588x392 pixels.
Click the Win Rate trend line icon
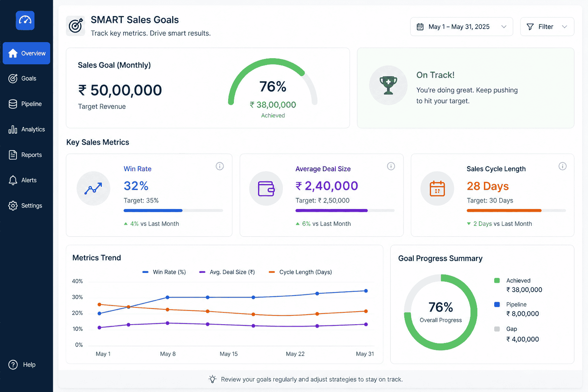point(93,188)
